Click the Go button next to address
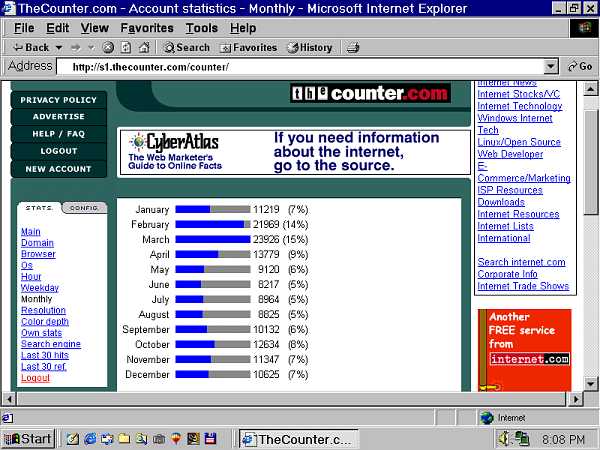 pos(580,66)
